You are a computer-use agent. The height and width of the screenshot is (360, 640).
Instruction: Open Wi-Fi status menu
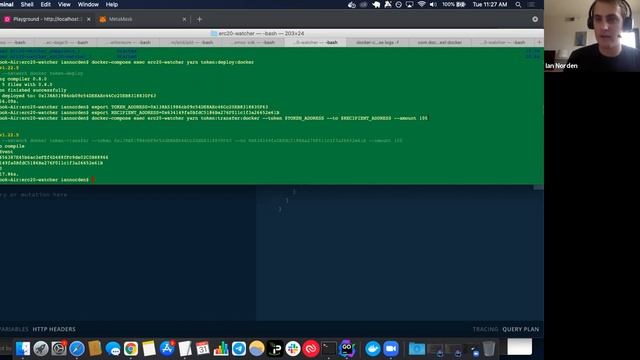pyautogui.click(x=422, y=4)
